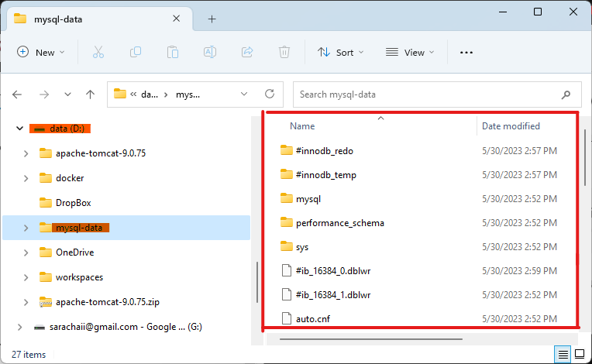Click the New button

41,52
